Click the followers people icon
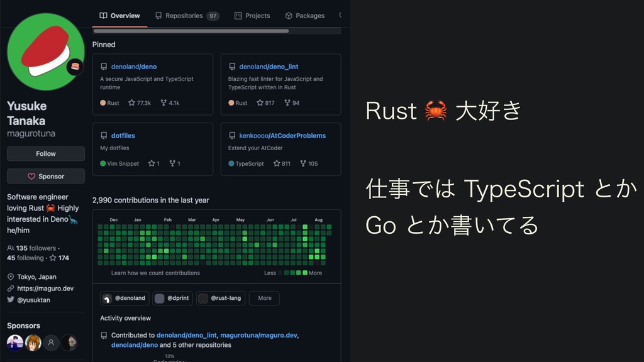The image size is (644, 362). [11, 248]
